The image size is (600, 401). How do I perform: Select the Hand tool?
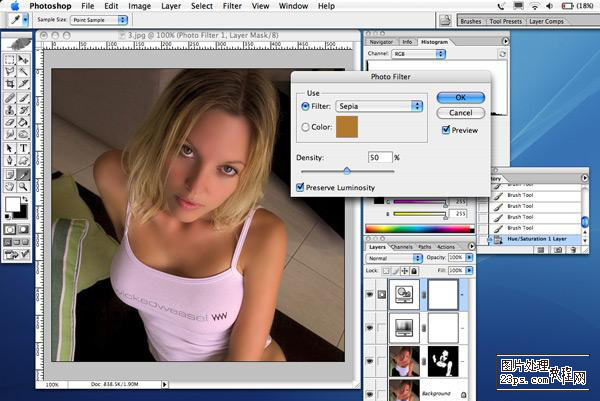(x=10, y=187)
